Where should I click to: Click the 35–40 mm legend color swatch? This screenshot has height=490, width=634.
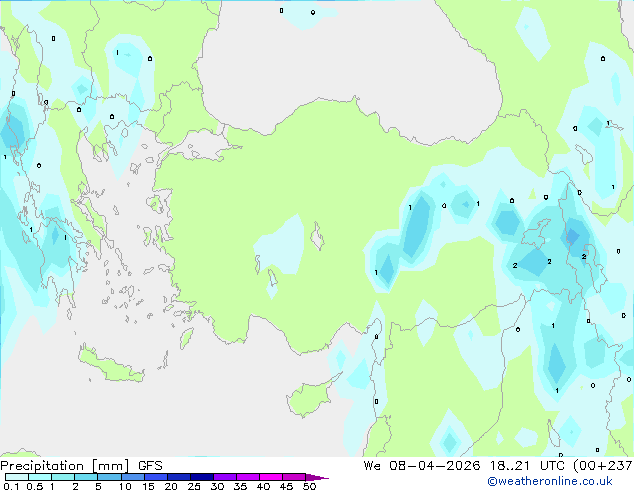[247, 477]
